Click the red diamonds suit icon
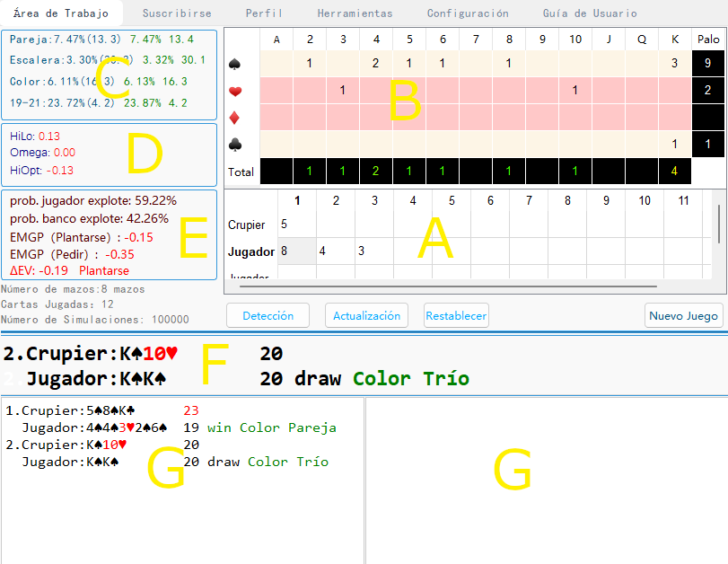Image resolution: width=728 pixels, height=564 pixels. pos(236,118)
